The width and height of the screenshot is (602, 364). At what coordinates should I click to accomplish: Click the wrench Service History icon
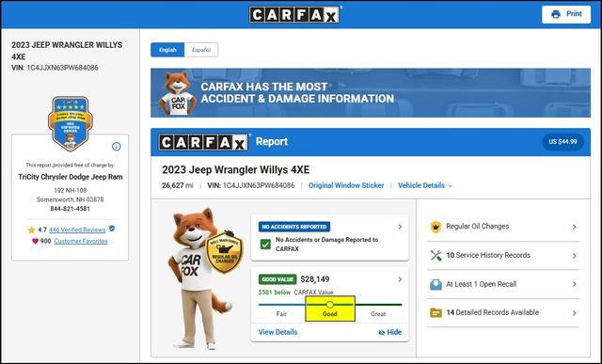click(436, 255)
